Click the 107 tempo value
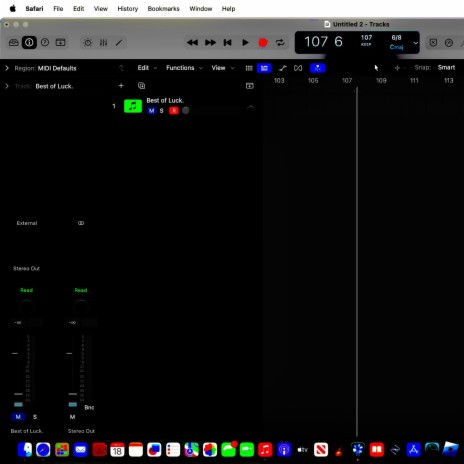464x464 pixels. pos(366,38)
